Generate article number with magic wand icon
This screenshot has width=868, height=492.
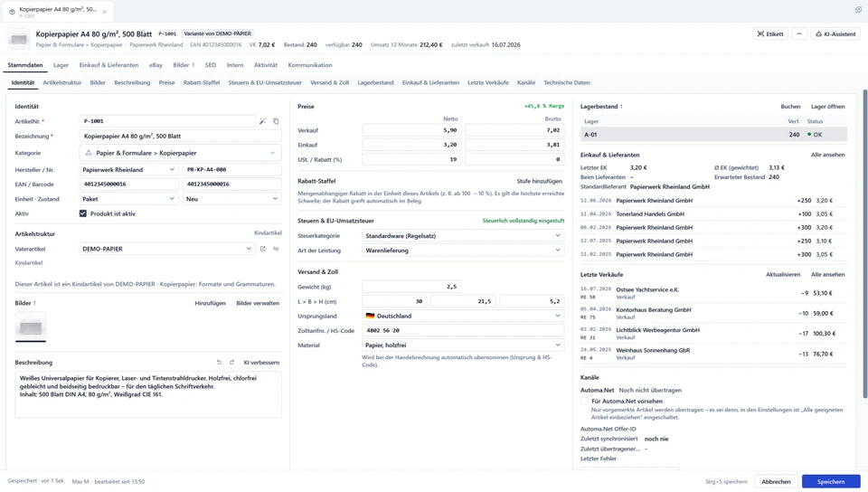(x=263, y=121)
